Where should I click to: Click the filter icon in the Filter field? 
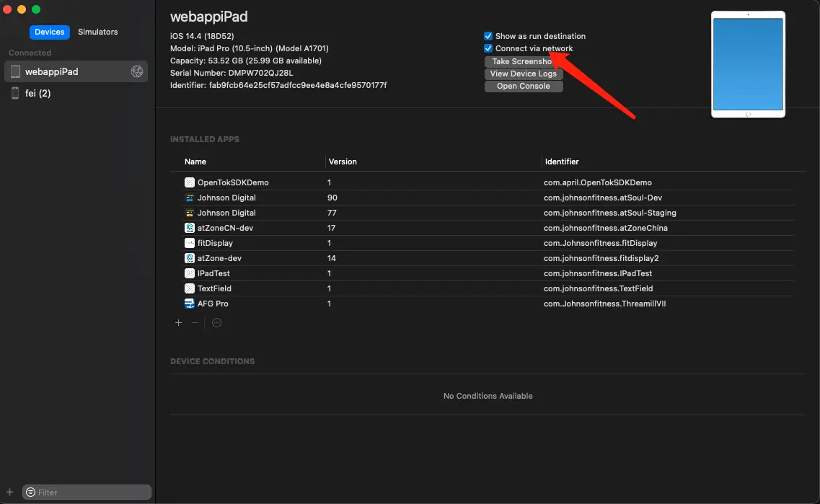[30, 492]
